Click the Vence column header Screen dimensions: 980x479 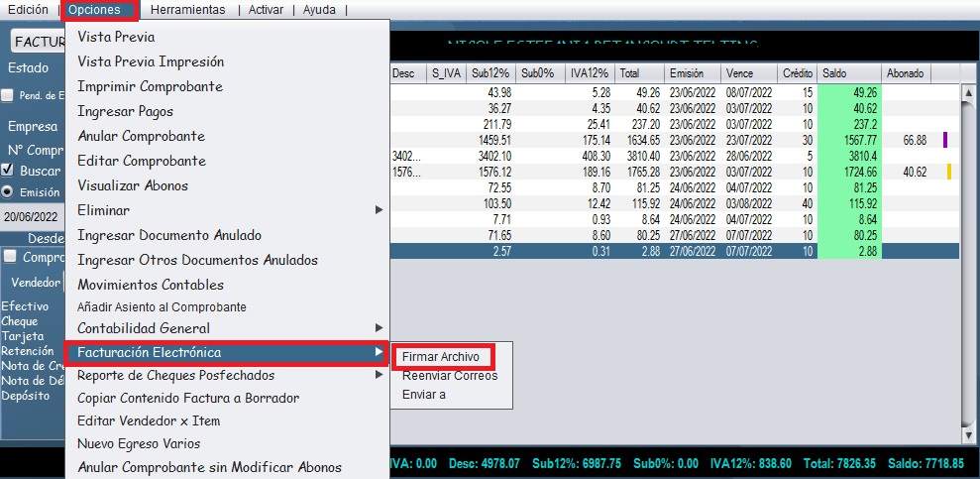point(749,73)
